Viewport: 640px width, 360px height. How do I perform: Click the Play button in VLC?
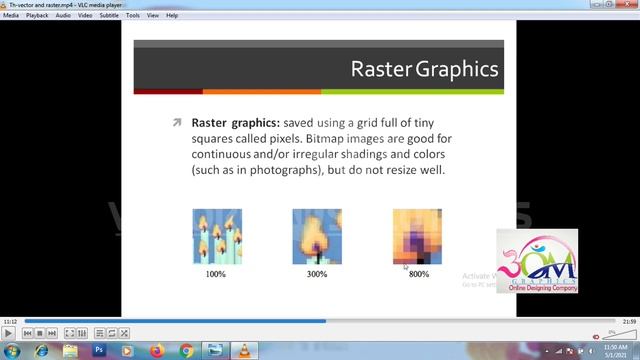(8, 333)
